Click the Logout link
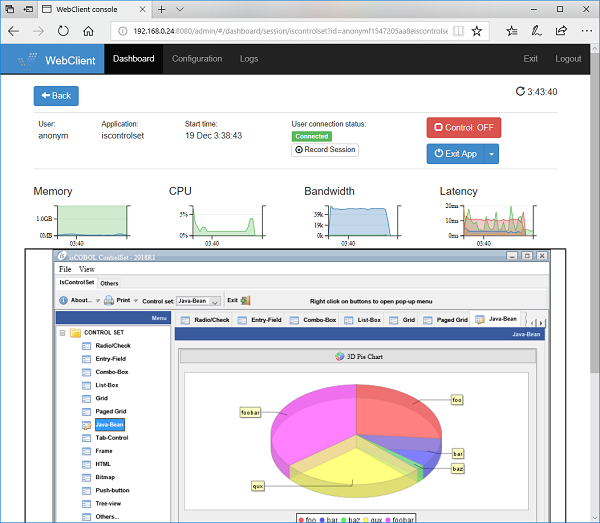Image resolution: width=600 pixels, height=523 pixels. pyautogui.click(x=568, y=59)
